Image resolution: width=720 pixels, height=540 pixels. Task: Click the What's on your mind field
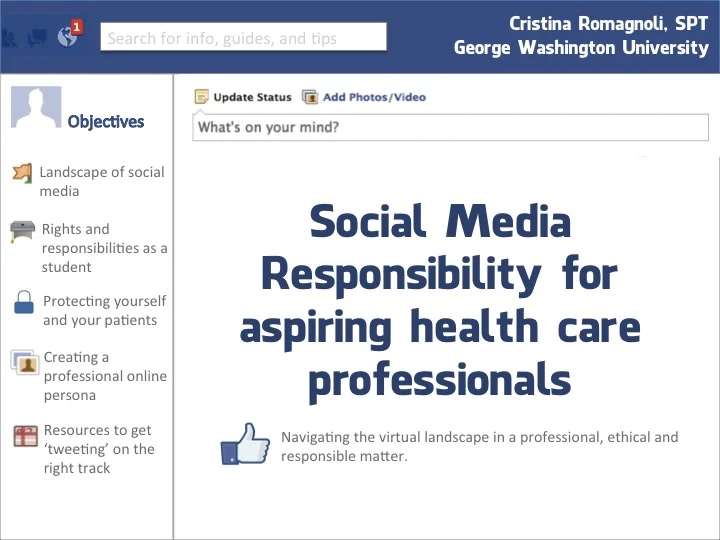pyautogui.click(x=450, y=127)
